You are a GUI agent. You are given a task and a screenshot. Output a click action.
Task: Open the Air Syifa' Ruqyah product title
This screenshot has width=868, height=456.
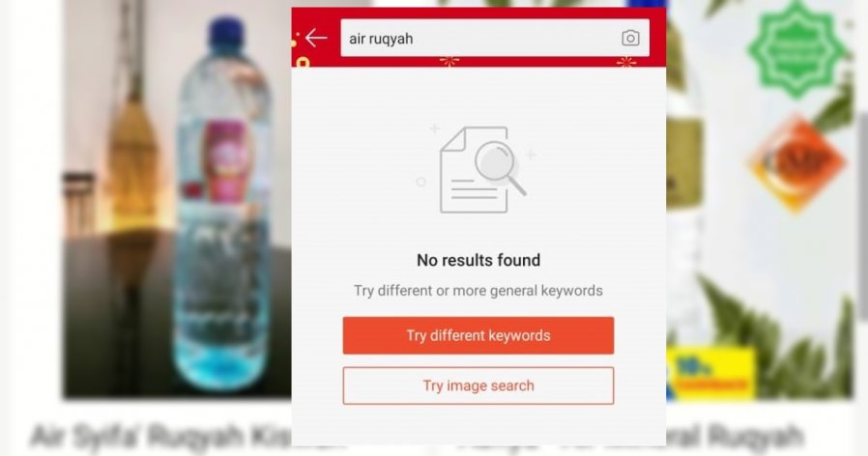(x=160, y=436)
